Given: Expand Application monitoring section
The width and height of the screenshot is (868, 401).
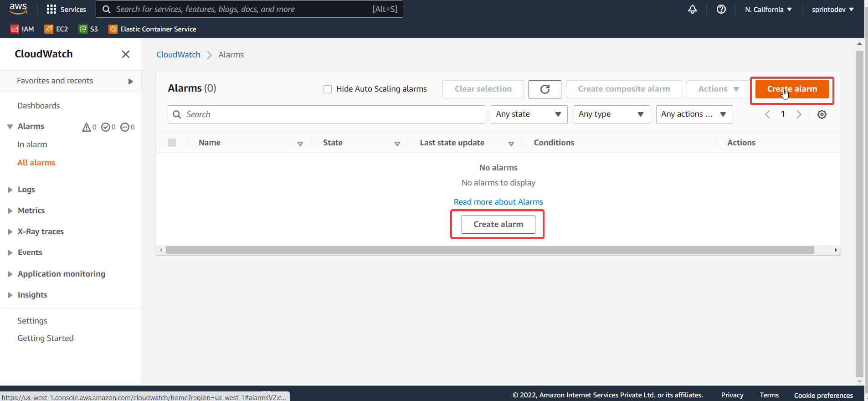Looking at the screenshot, I should pyautogui.click(x=10, y=274).
